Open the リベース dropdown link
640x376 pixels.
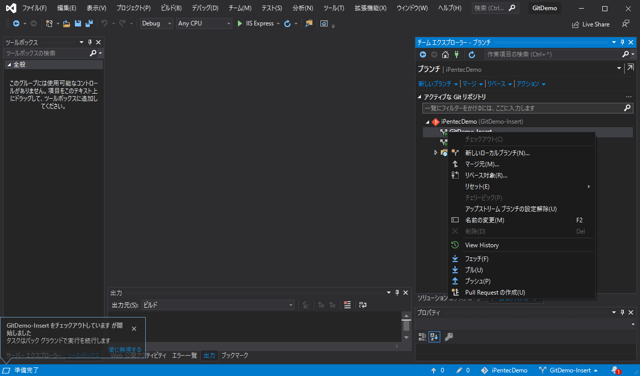[499, 84]
